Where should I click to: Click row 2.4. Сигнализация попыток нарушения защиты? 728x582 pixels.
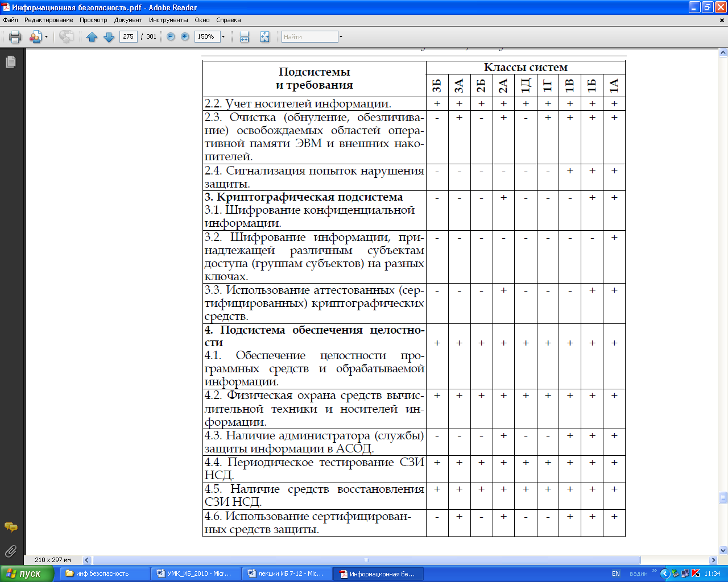315,177
